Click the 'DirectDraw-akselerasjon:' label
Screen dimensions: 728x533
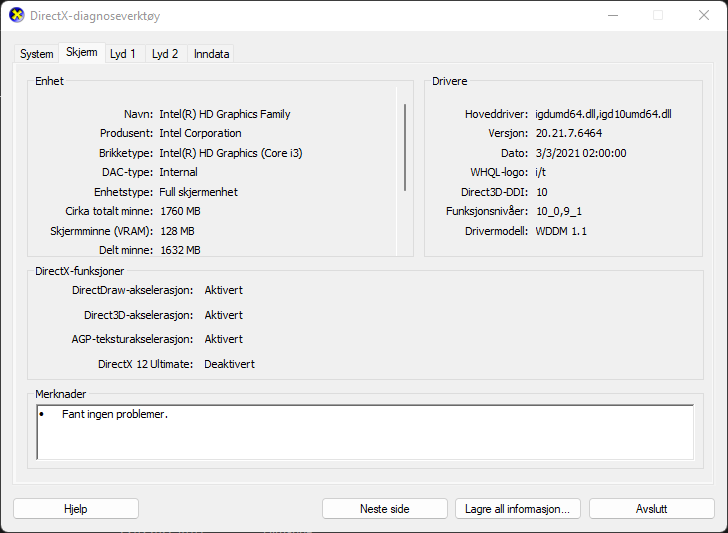[x=132, y=290]
